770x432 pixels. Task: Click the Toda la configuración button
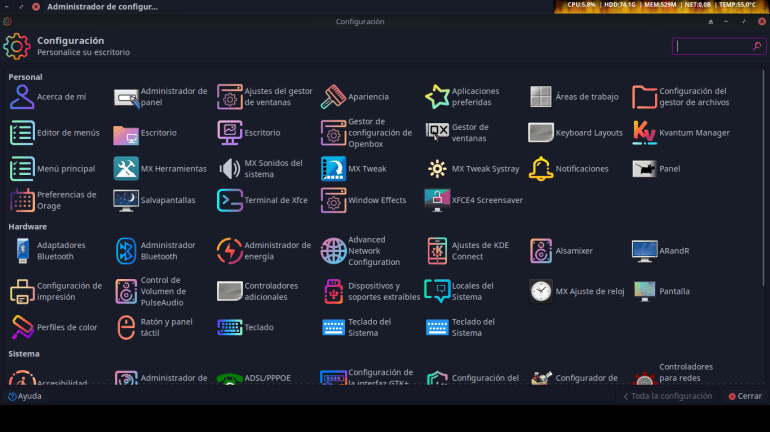click(667, 396)
